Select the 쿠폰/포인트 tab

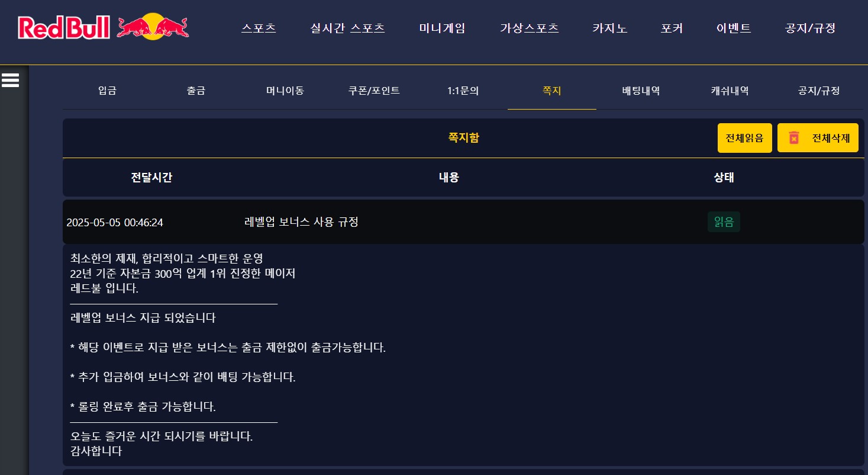pyautogui.click(x=374, y=91)
